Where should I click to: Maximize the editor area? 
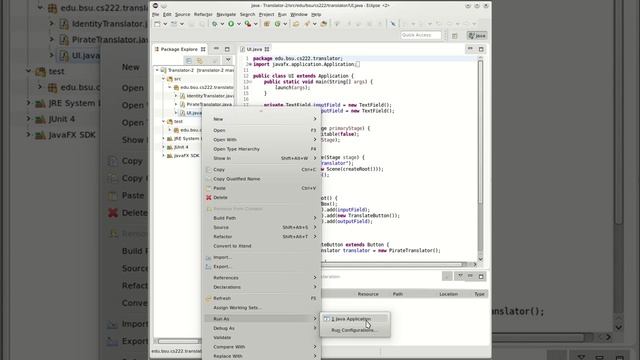point(481,49)
